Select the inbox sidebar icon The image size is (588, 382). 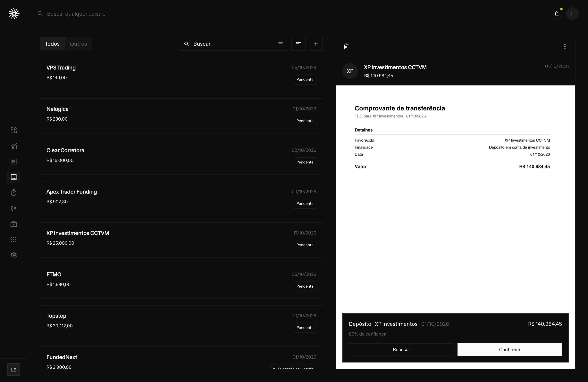pyautogui.click(x=14, y=177)
